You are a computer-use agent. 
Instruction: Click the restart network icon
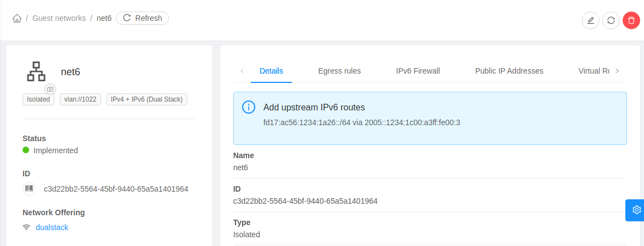pos(611,21)
